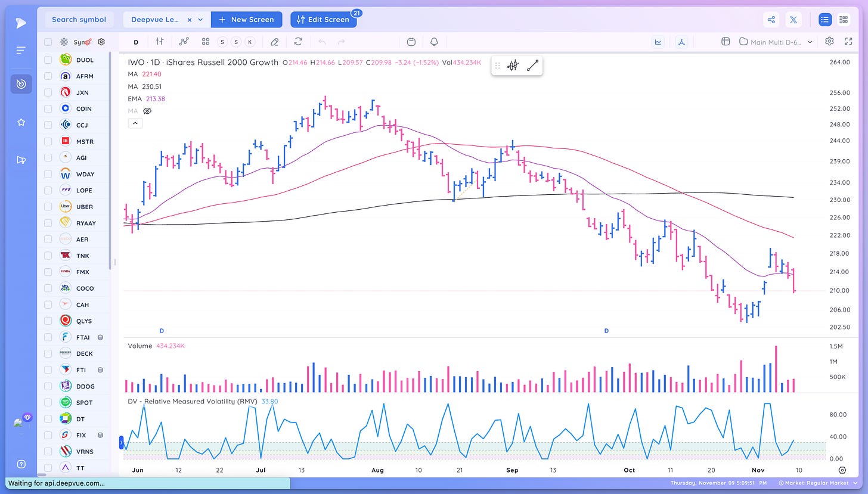868x494 pixels.
Task: Click the first S circle button
Action: click(222, 42)
